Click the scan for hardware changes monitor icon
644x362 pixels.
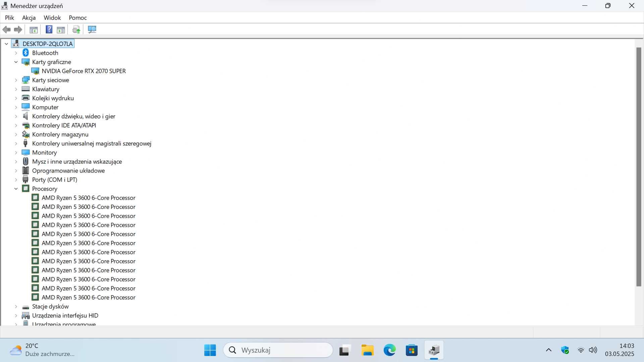(92, 30)
